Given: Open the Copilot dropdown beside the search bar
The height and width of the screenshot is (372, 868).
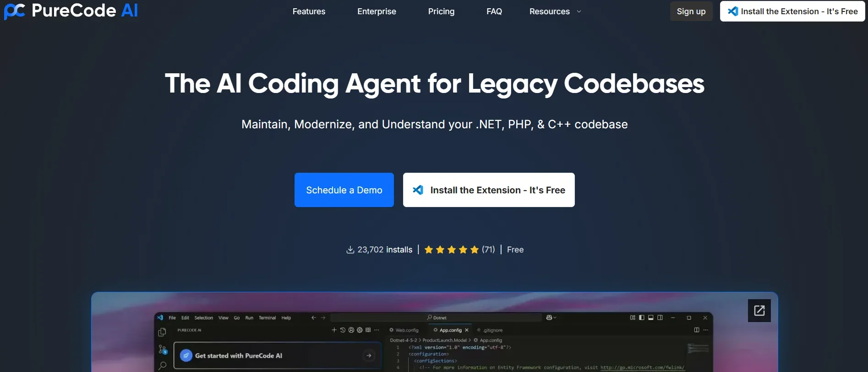Looking at the screenshot, I should (x=551, y=317).
